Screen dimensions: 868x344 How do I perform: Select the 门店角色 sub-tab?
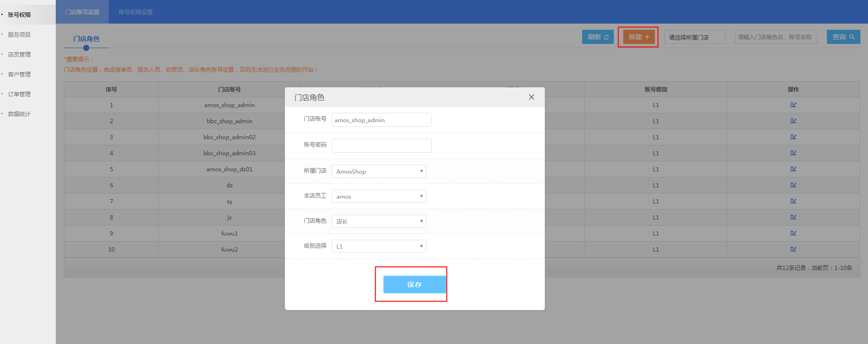(86, 39)
